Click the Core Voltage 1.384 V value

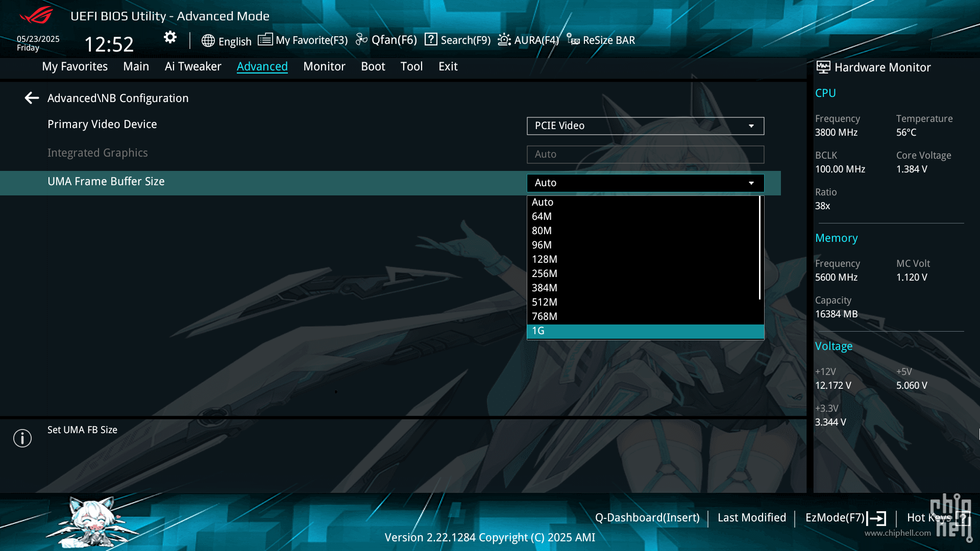coord(912,169)
